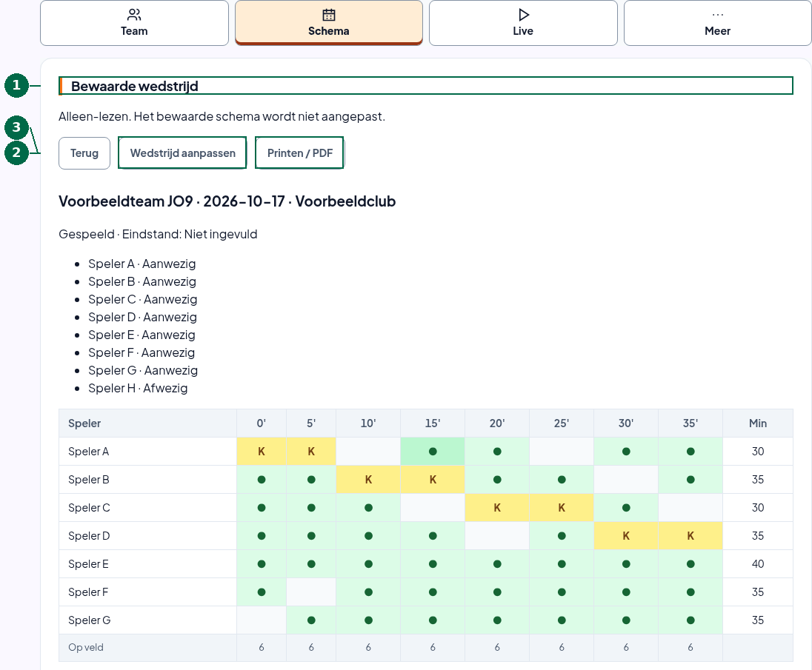Click the 'Speler G' row name in table

[90, 620]
